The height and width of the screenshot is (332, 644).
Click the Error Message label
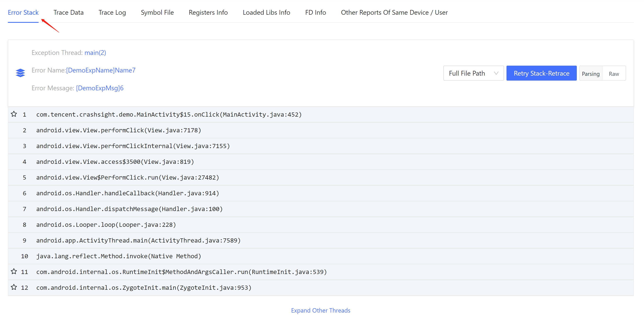[53, 88]
